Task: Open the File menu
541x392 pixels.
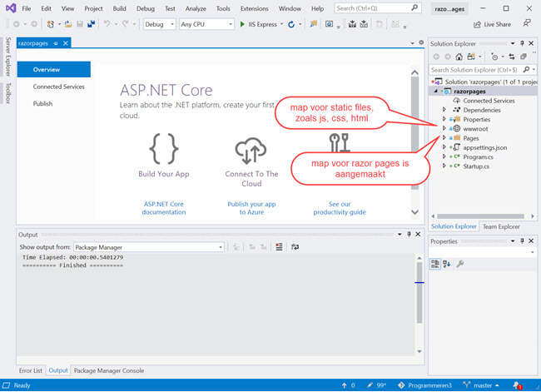Action: [x=27, y=8]
